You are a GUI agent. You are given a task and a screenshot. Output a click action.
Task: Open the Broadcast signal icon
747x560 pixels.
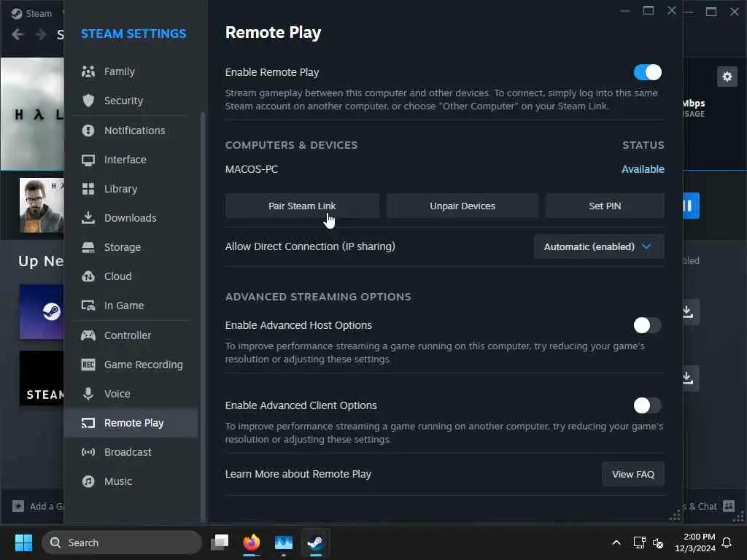click(88, 452)
